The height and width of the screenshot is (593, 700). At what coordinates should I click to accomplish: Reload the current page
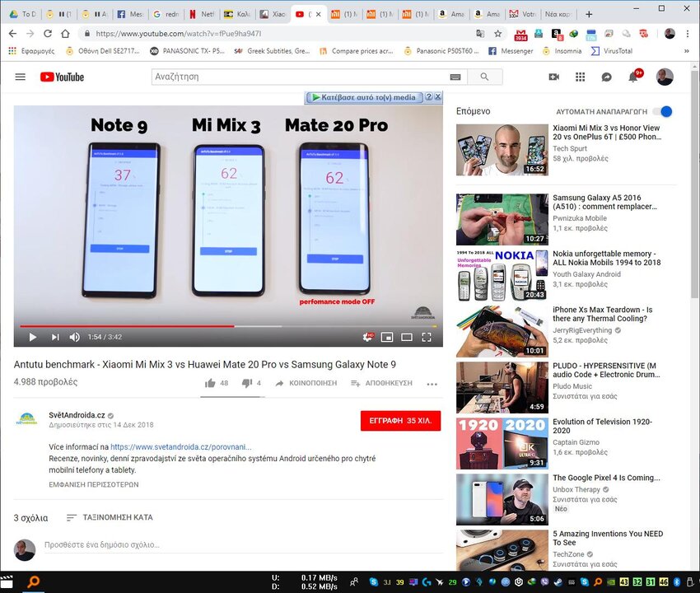point(48,34)
